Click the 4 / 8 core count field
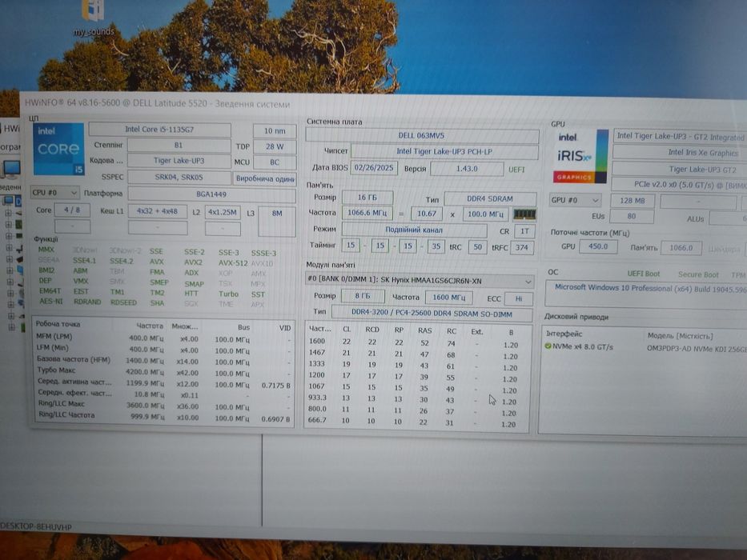The height and width of the screenshot is (560, 747). tap(72, 210)
